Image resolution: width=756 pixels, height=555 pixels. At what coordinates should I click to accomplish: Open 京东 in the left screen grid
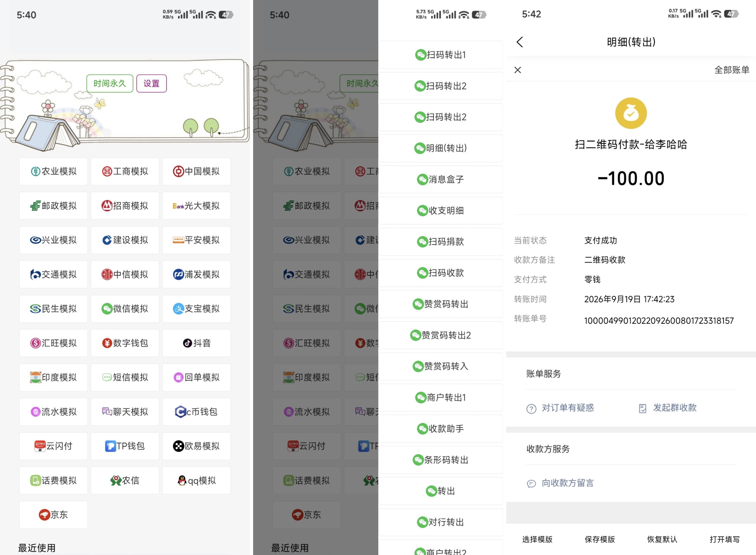click(x=53, y=515)
